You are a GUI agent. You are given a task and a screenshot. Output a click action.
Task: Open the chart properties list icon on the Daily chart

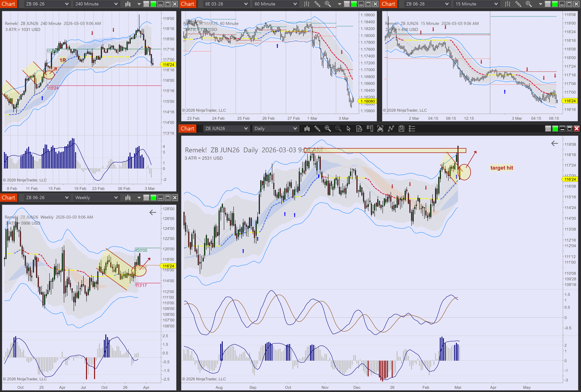[412, 128]
